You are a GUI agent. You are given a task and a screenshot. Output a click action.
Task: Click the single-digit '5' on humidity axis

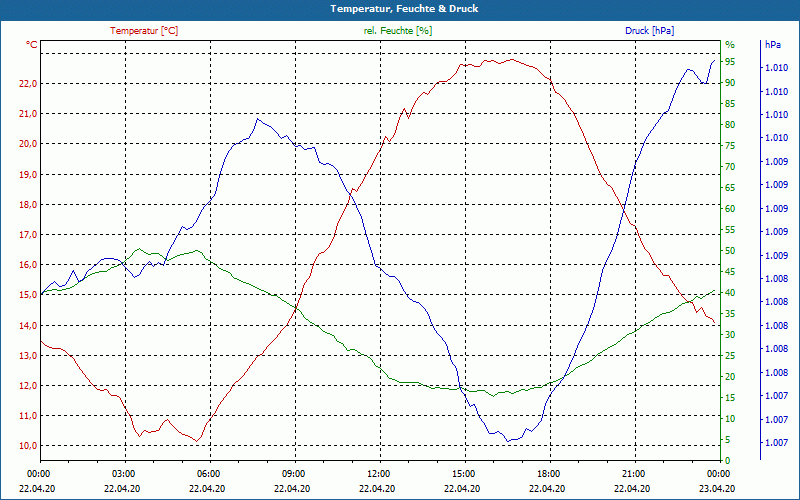point(728,440)
